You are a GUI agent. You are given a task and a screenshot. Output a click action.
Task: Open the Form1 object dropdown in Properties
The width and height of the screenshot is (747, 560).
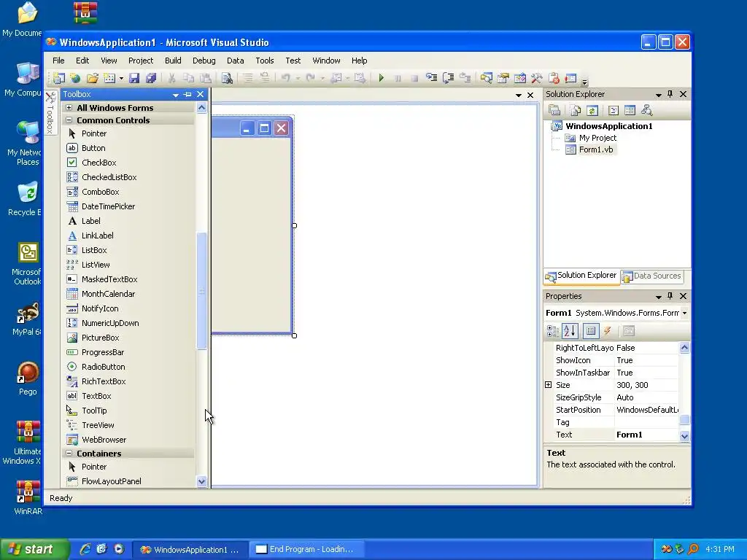point(684,313)
